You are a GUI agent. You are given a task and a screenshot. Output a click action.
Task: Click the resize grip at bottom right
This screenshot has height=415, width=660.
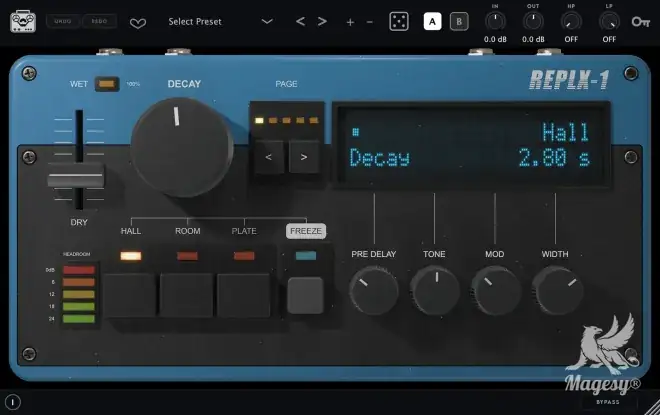[x=653, y=408]
